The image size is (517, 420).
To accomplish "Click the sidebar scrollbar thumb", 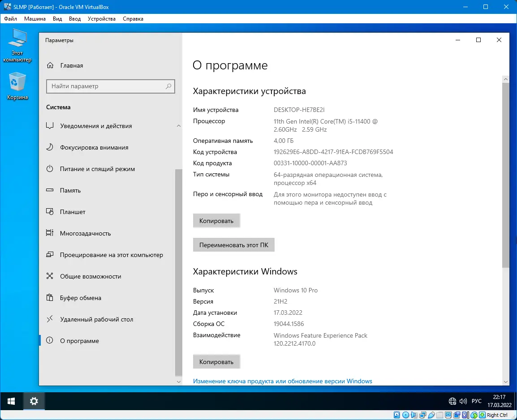I will coord(179,272).
